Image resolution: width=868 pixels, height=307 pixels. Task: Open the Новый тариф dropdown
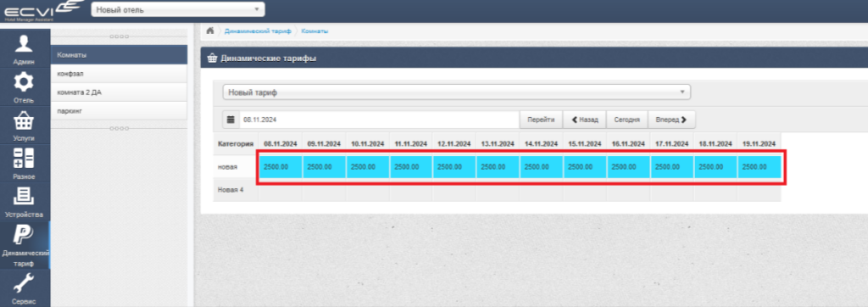coord(456,92)
